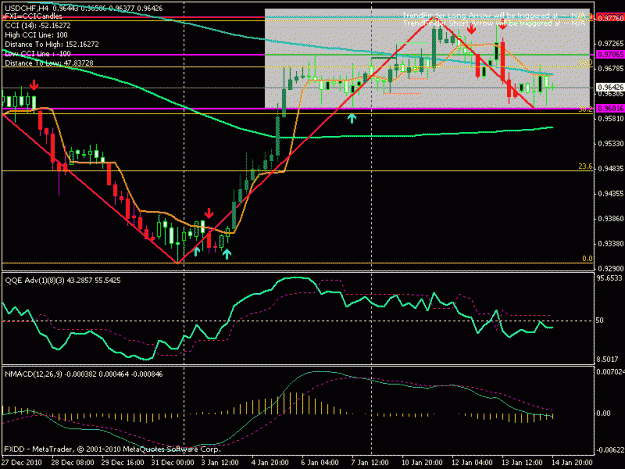Click the -0.00622 NMACD scale value

(610, 450)
